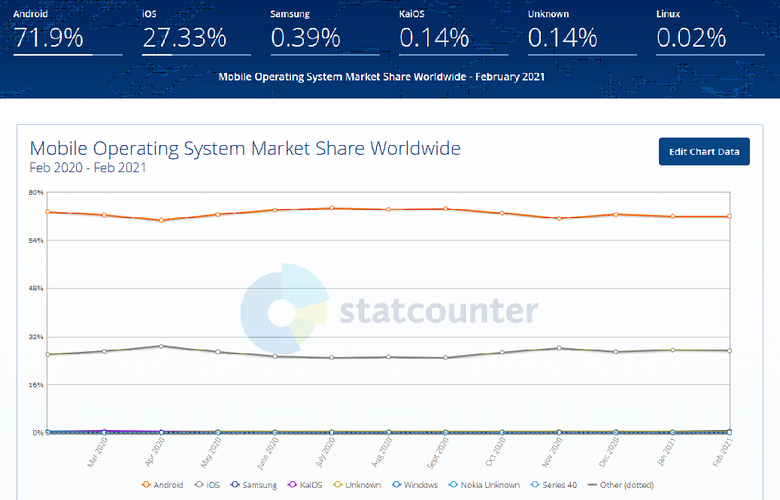Image resolution: width=780 pixels, height=500 pixels.
Task: Click the Mar 2020 x-axis label
Action: pyautogui.click(x=97, y=452)
